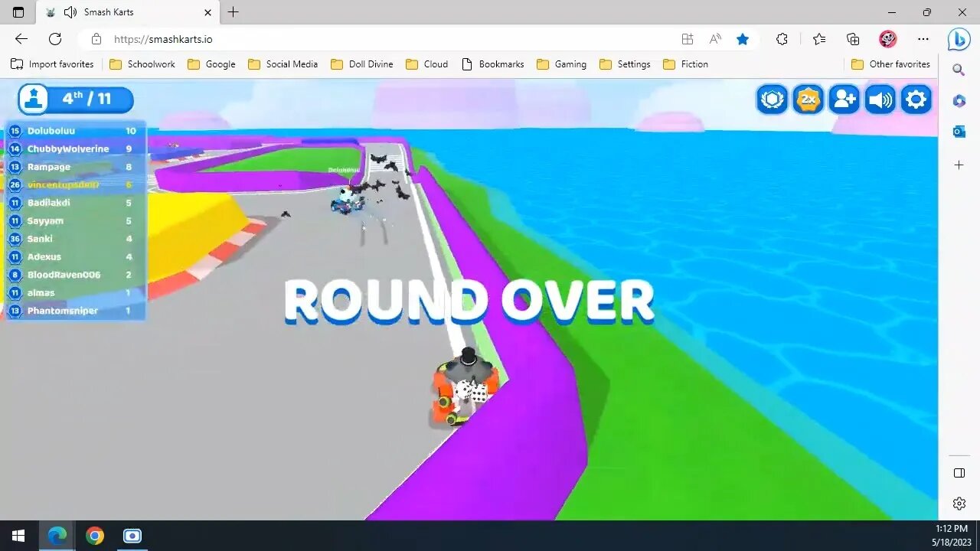The height and width of the screenshot is (551, 980).
Task: Open Collections icon in toolbar
Action: pos(853,39)
